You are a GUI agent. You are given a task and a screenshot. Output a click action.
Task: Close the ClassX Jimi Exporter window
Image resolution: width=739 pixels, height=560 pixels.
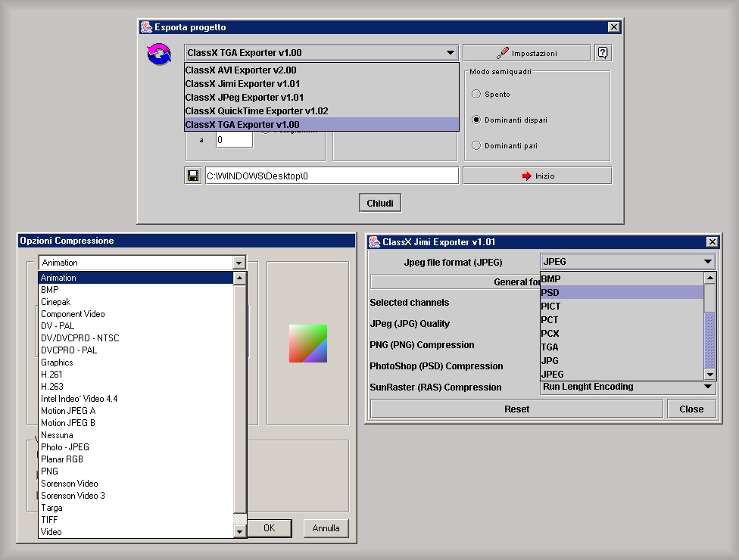click(712, 242)
